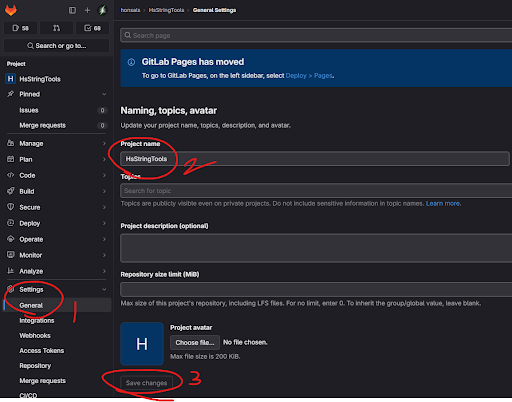The image size is (512, 402).
Task: Click the Code brackets icon
Action: coord(10,175)
